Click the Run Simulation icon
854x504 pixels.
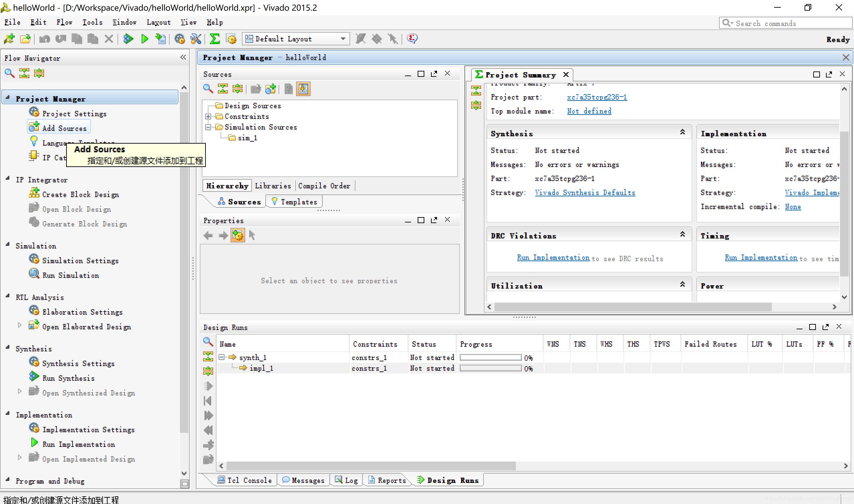[x=34, y=275]
